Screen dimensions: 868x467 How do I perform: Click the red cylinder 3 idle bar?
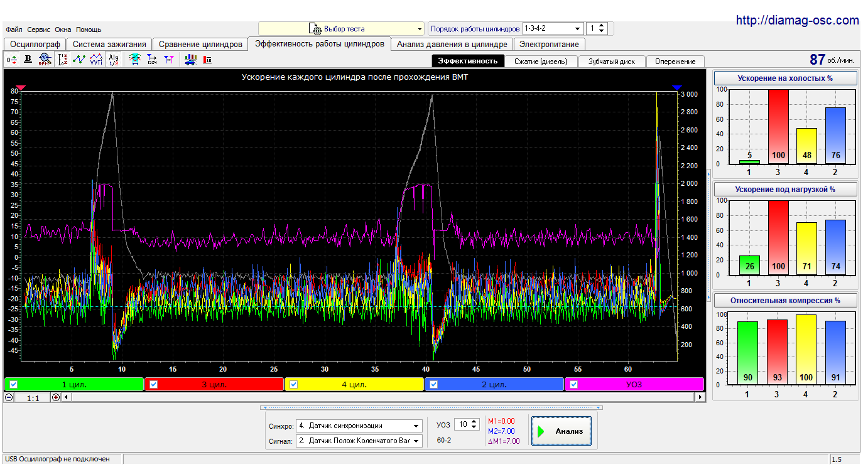click(x=777, y=127)
